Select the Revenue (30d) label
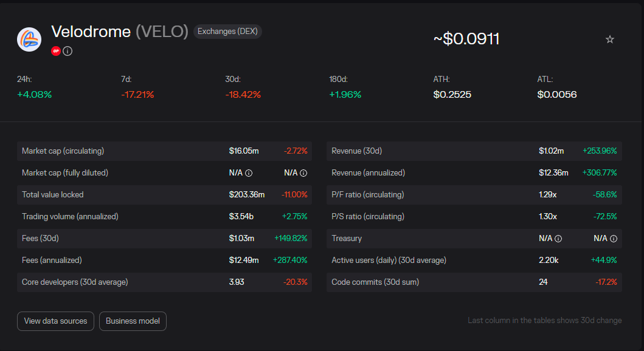The height and width of the screenshot is (351, 644). point(356,151)
